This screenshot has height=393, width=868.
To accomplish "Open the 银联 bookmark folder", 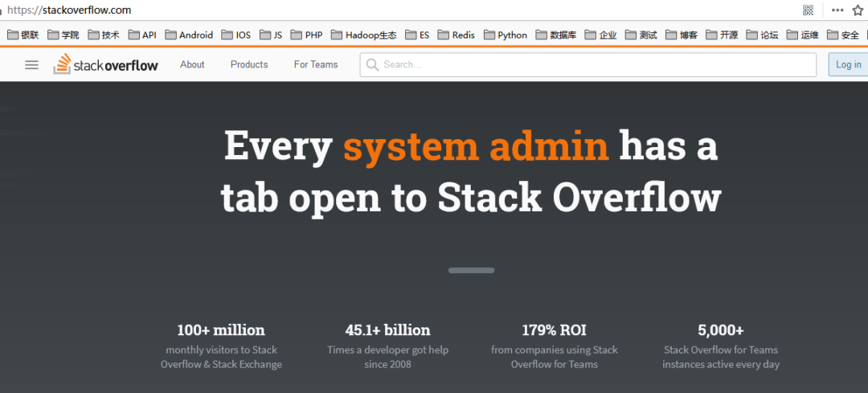I will click(x=23, y=35).
